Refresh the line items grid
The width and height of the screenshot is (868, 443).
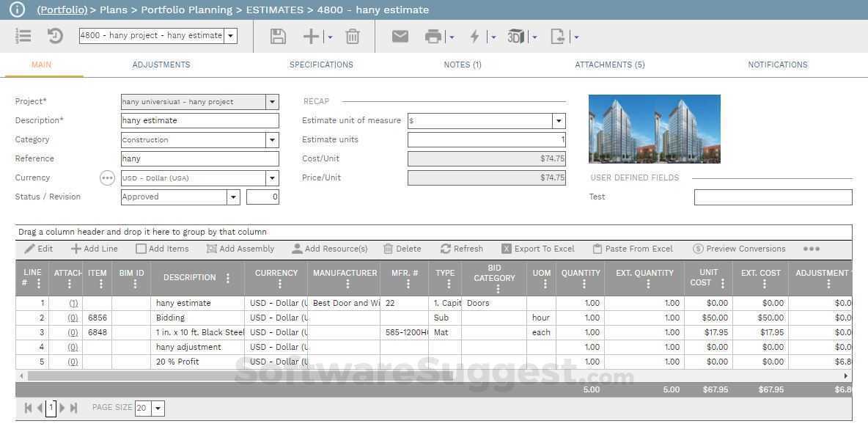tap(462, 249)
